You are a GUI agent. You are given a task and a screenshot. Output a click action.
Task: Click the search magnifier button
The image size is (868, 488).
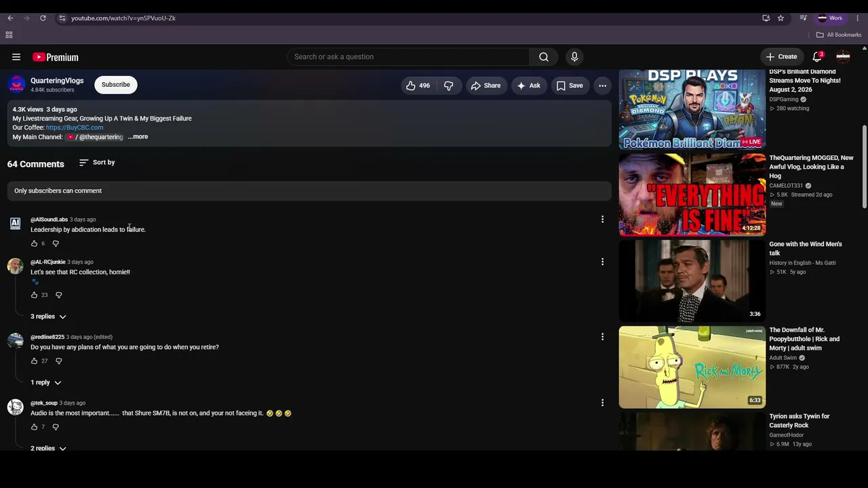(544, 57)
